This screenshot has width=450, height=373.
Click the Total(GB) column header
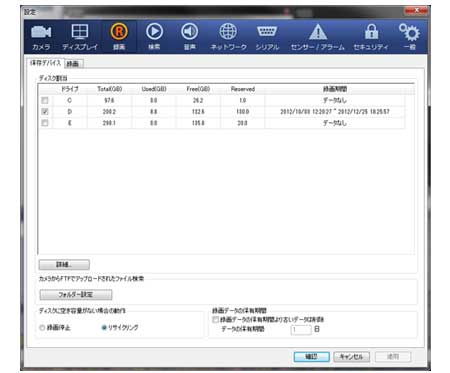pyautogui.click(x=109, y=89)
